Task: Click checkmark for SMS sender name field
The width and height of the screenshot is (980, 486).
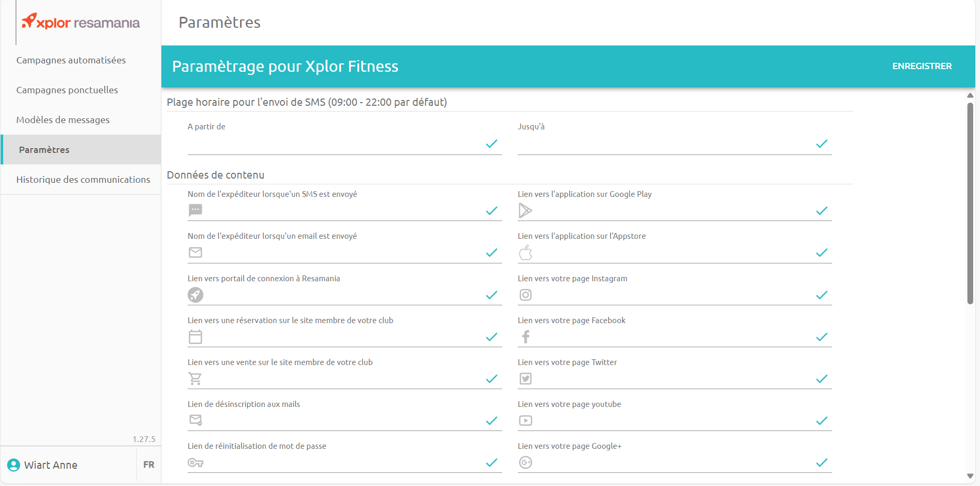Action: tap(492, 211)
